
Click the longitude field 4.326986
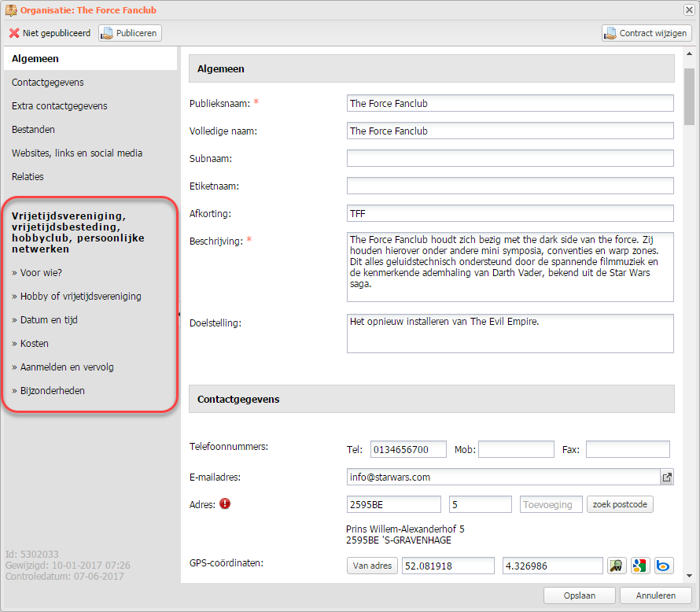(x=553, y=566)
